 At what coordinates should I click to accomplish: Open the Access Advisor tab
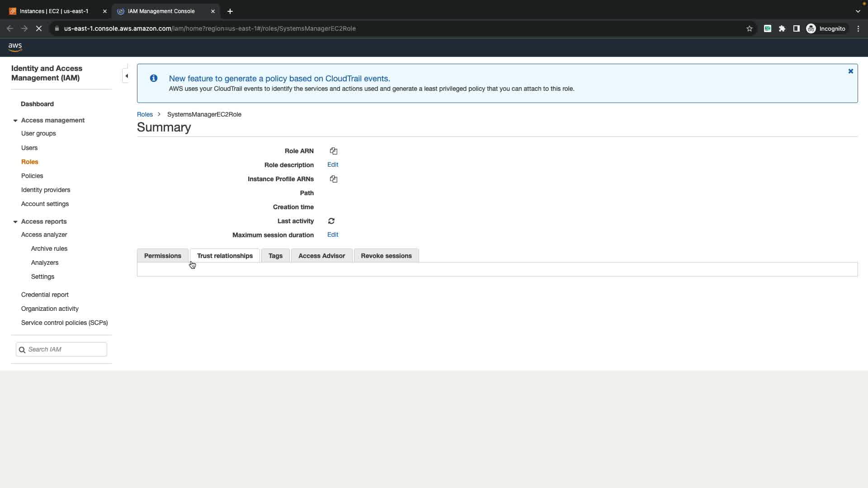click(321, 256)
